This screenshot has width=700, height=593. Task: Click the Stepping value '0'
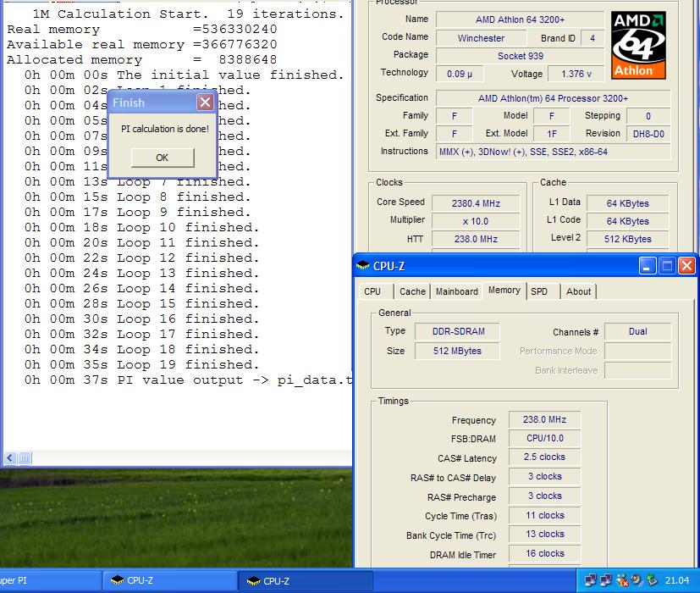point(648,116)
